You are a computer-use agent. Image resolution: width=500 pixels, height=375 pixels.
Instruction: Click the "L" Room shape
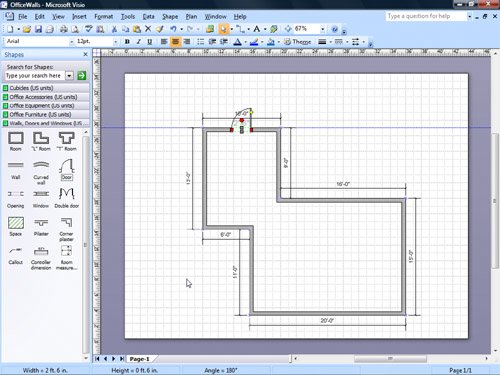tap(41, 141)
